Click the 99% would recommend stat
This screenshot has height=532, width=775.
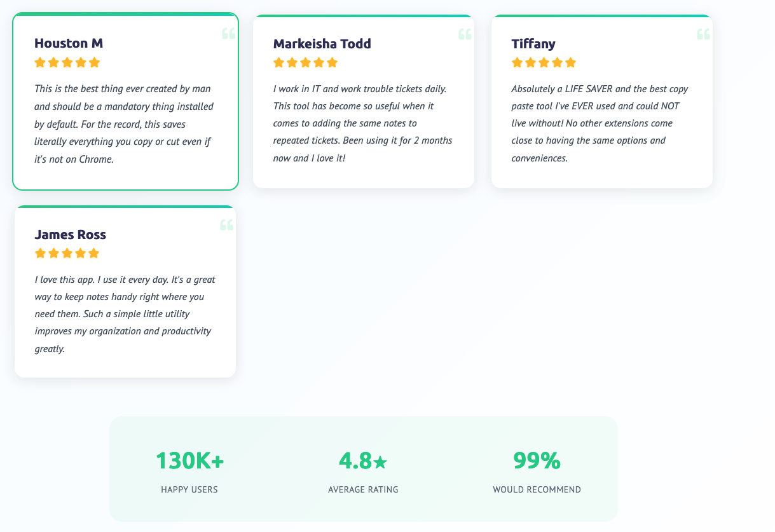pos(537,472)
